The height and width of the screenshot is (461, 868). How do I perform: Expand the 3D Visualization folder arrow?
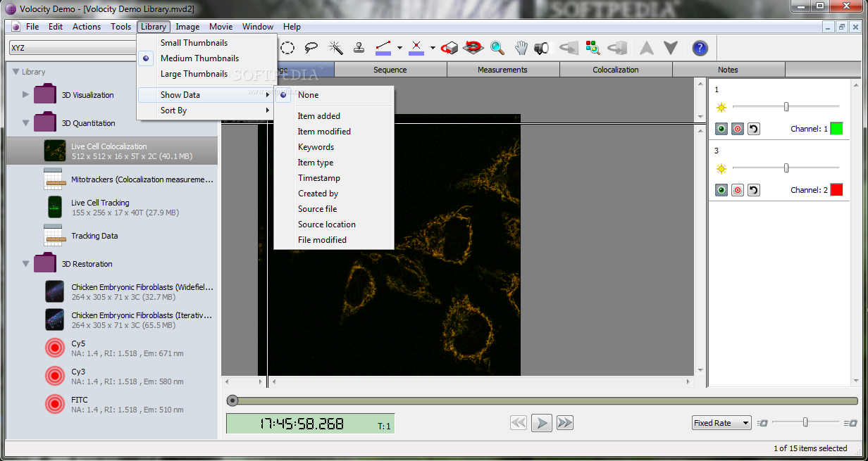[x=26, y=94]
